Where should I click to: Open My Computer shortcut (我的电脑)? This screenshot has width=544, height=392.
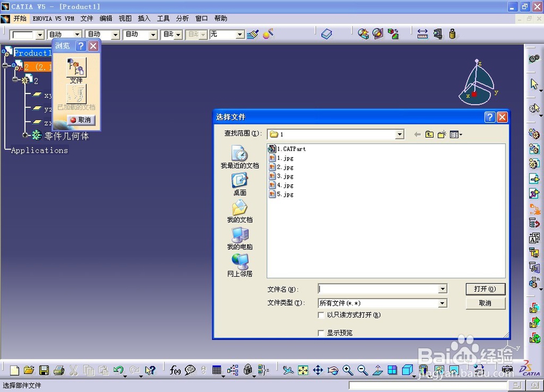[240, 239]
